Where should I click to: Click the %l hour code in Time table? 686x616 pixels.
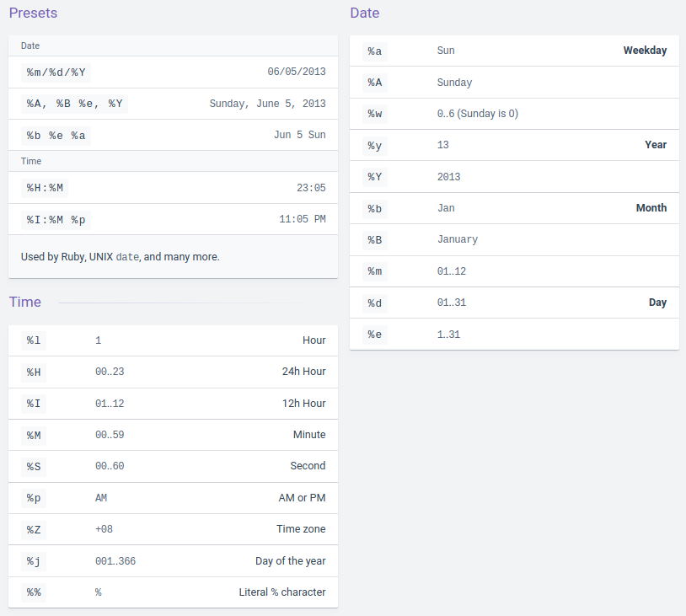[33, 340]
